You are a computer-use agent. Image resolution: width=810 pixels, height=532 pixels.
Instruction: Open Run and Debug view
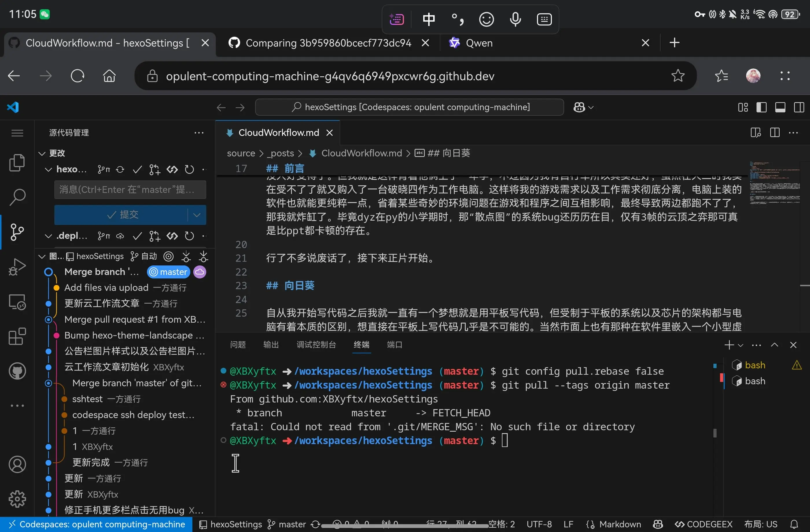[x=17, y=267]
